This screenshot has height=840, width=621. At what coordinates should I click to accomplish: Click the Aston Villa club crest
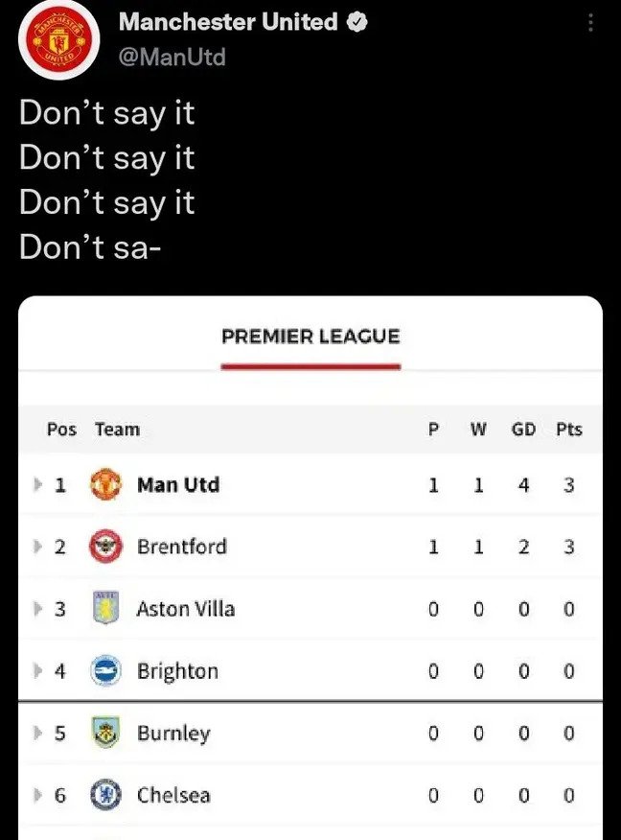(x=105, y=609)
